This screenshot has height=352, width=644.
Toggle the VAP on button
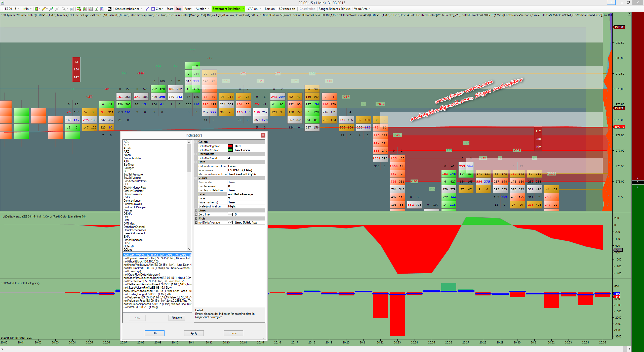tap(253, 9)
